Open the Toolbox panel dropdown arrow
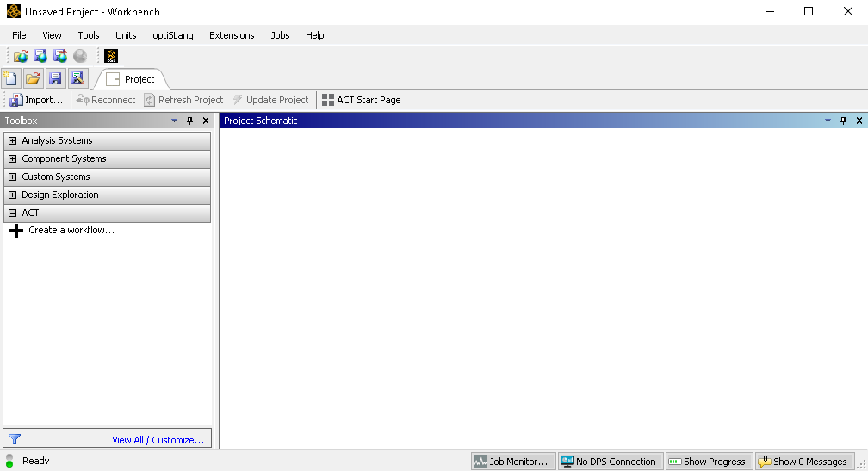 tap(174, 121)
